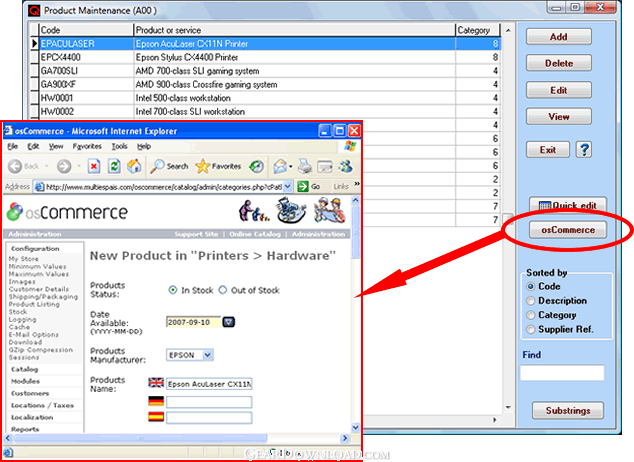Open the View menu in Internet Explorer
The image size is (634, 462).
[56, 146]
